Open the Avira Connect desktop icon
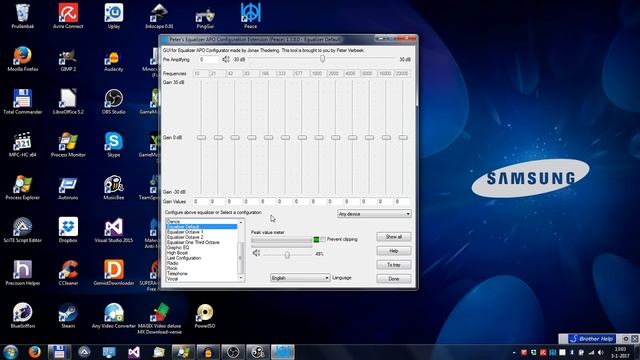Viewport: 640px width, 360px height. [68, 16]
